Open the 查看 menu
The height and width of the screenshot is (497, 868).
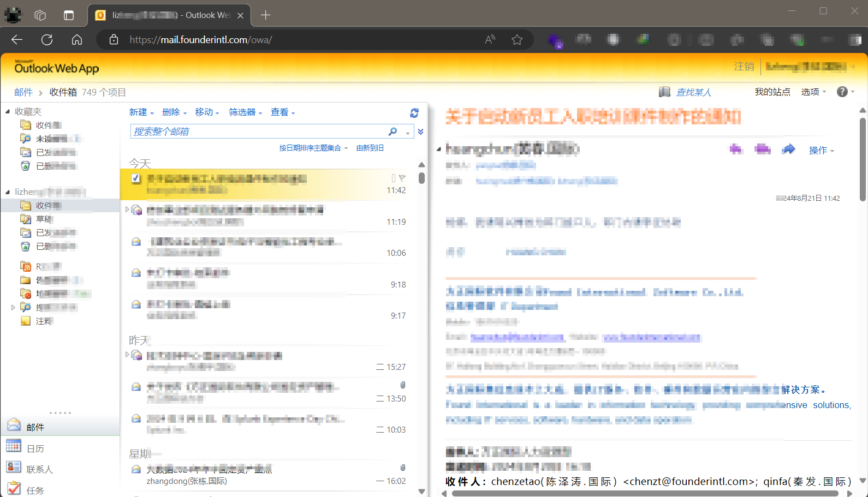[283, 112]
